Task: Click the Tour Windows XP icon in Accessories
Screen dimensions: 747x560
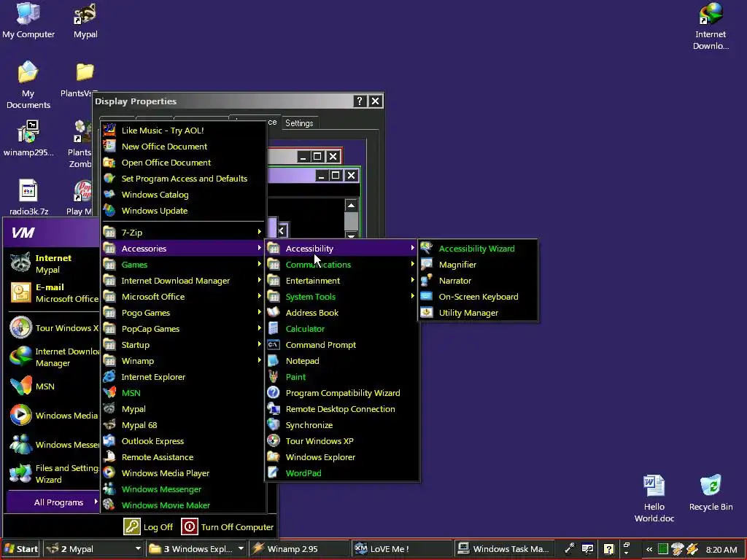Action: click(x=274, y=441)
